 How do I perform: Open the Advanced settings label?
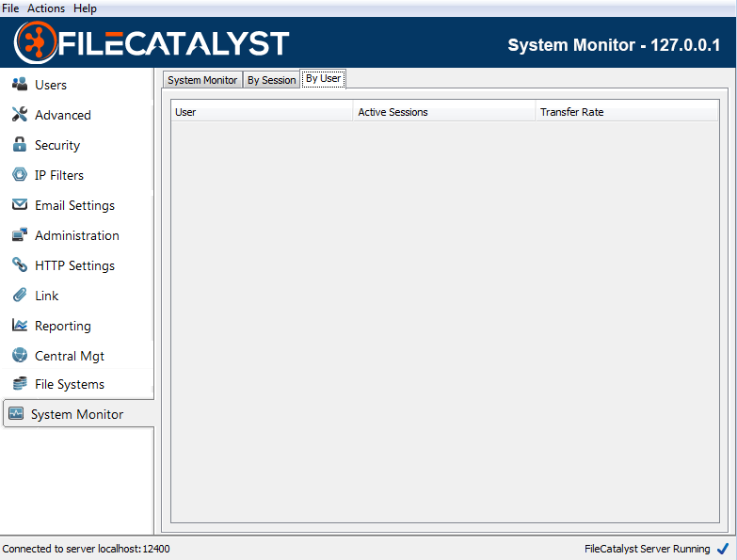coord(63,115)
